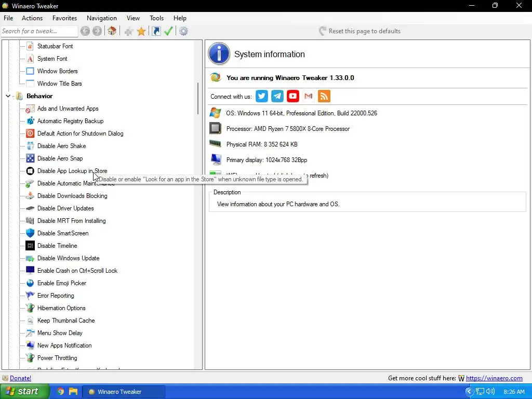Open the Telegram link icon
The height and width of the screenshot is (399, 532).
[277, 96]
